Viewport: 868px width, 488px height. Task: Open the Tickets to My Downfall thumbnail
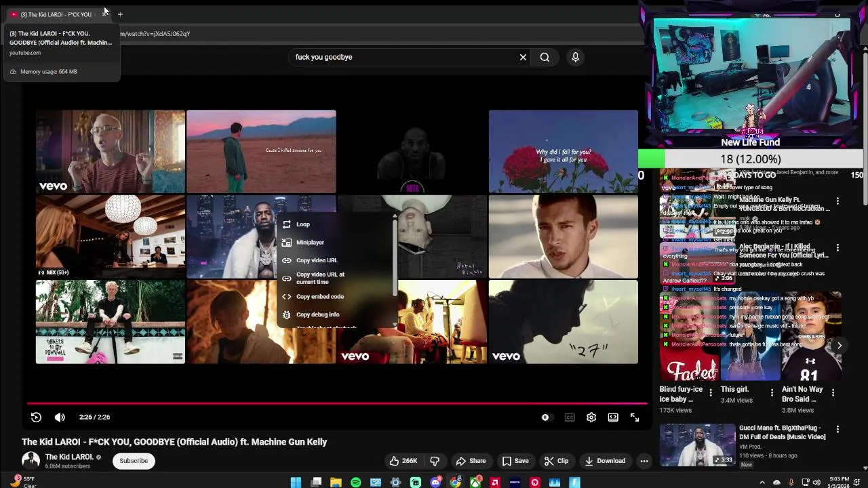[111, 322]
